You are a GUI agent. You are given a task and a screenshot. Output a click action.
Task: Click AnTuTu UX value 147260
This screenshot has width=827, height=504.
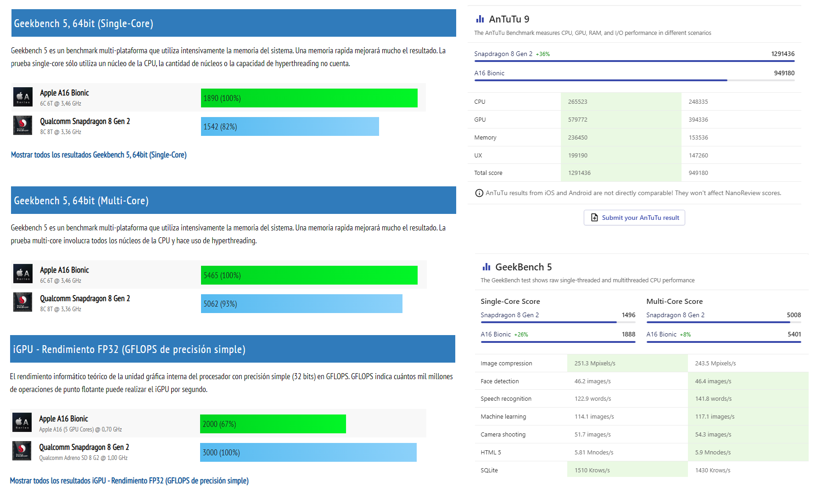click(x=698, y=156)
